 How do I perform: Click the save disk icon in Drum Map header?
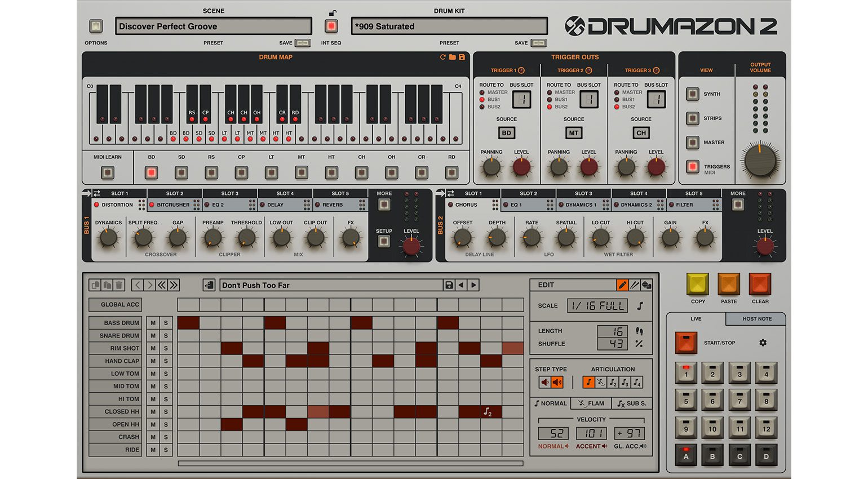462,57
